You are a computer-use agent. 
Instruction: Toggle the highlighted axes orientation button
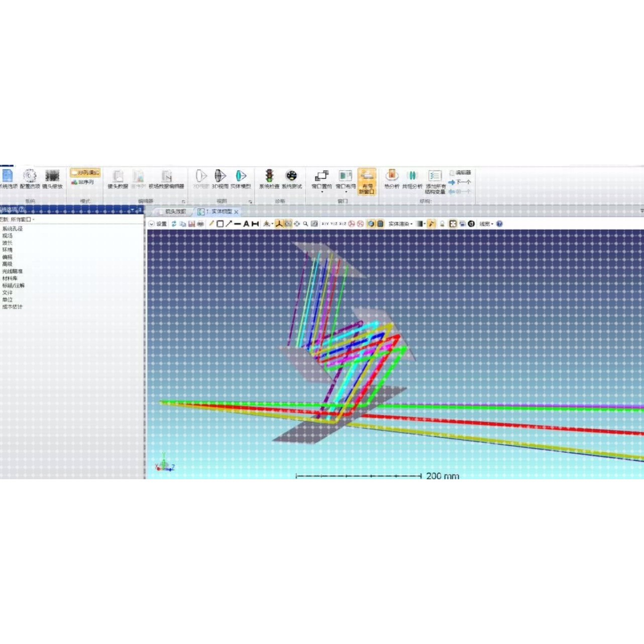279,224
